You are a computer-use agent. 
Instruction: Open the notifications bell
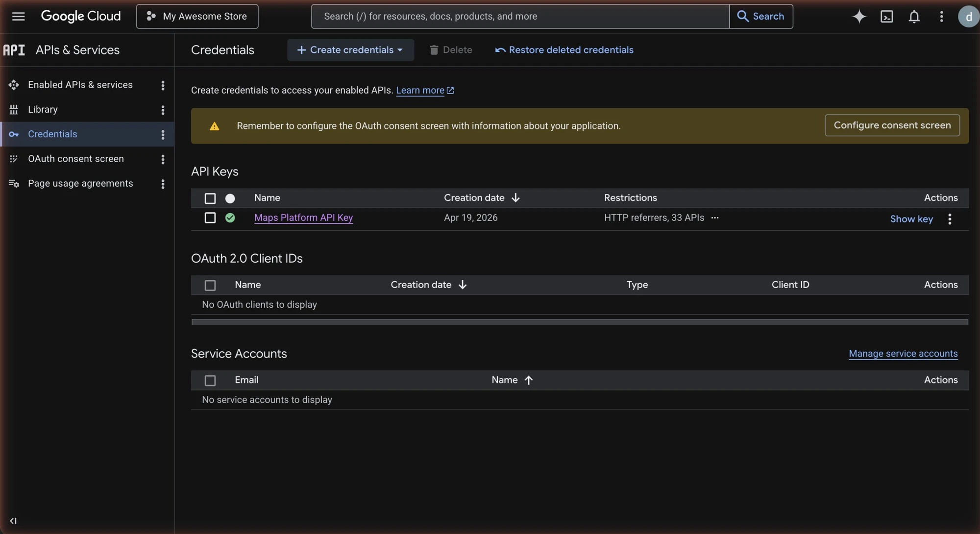click(x=914, y=16)
